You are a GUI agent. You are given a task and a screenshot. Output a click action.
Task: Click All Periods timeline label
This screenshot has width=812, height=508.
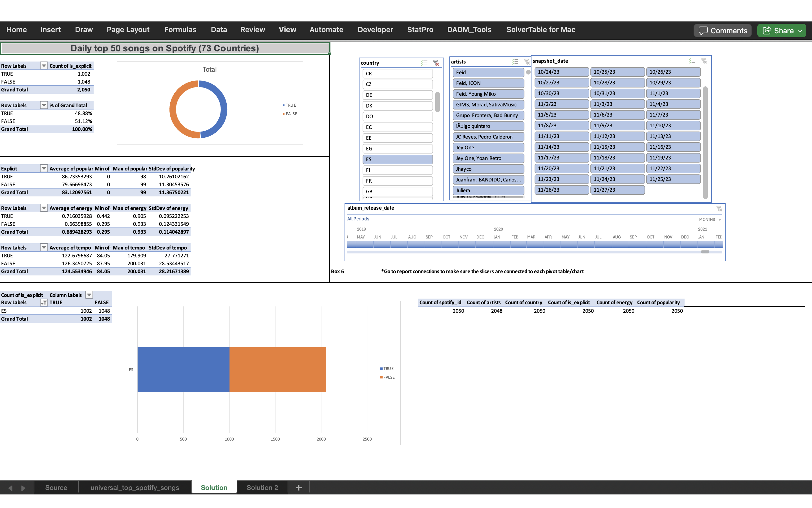click(358, 219)
